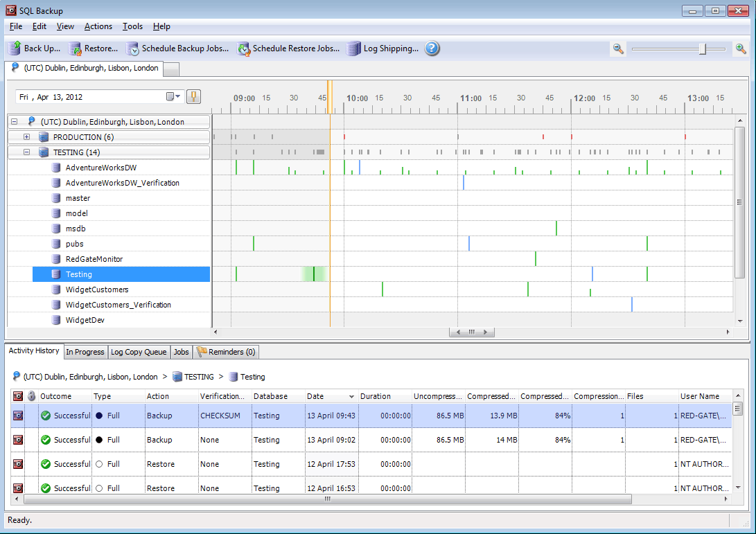
Task: Click the timeline vertical scrollbar
Action: [x=739, y=202]
